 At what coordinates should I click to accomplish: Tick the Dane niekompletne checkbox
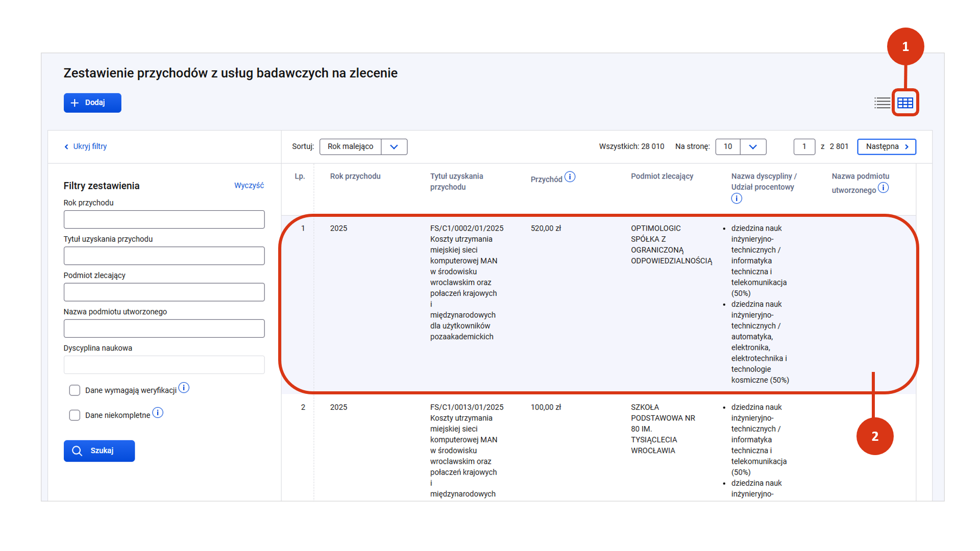[75, 415]
